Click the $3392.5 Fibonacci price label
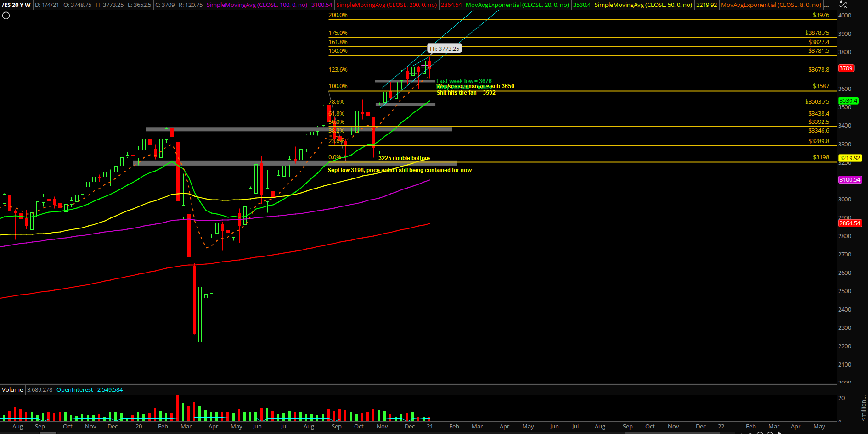The height and width of the screenshot is (434, 868). pos(819,122)
